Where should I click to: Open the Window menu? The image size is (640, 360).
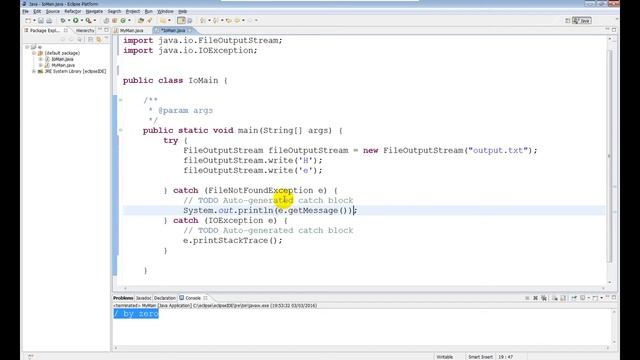pyautogui.click(x=165, y=11)
